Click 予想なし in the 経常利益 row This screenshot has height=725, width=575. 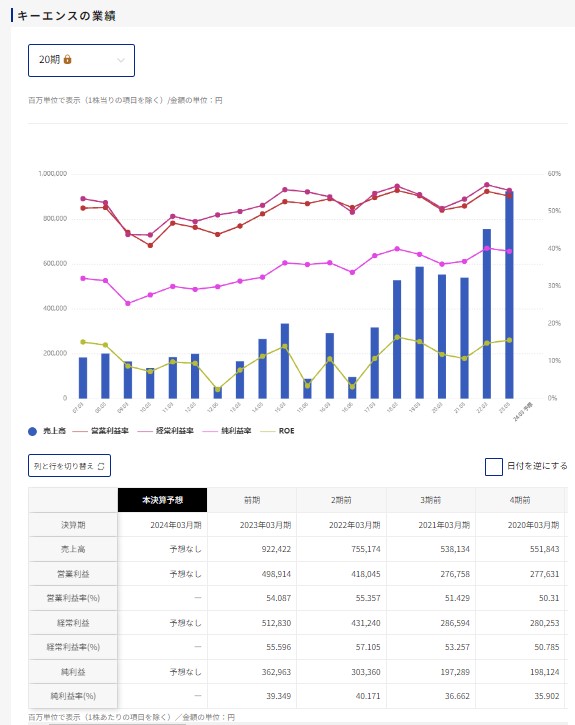click(x=185, y=623)
